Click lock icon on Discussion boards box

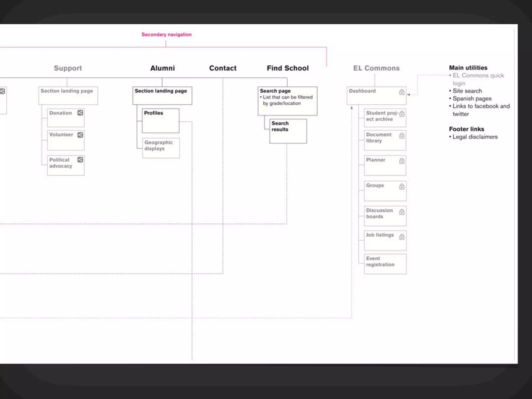pyautogui.click(x=402, y=212)
